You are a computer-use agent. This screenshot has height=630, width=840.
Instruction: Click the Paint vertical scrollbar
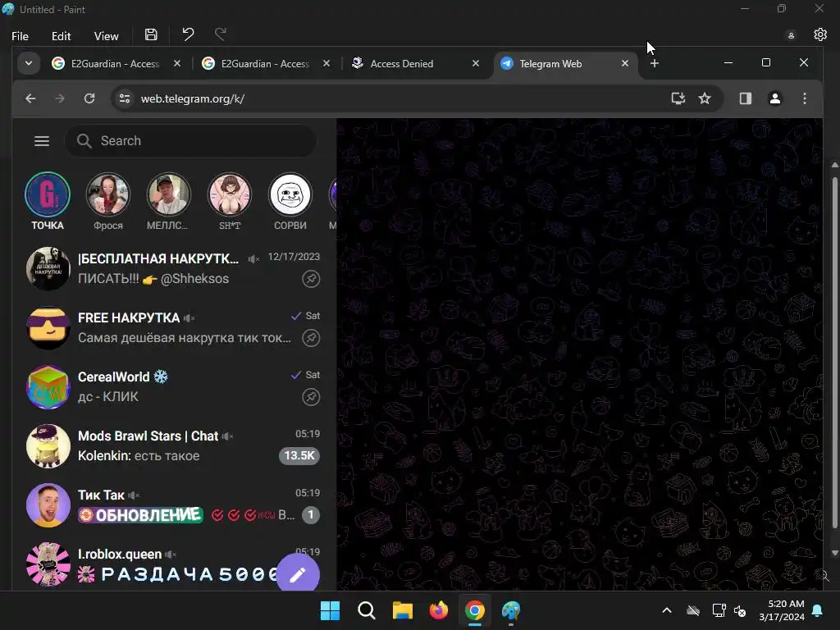coord(834,354)
